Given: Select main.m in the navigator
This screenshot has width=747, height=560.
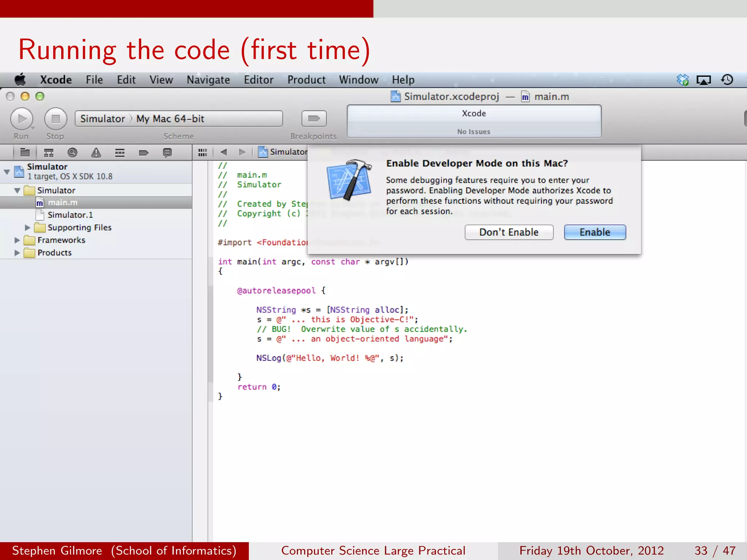Looking at the screenshot, I should tap(96, 203).
